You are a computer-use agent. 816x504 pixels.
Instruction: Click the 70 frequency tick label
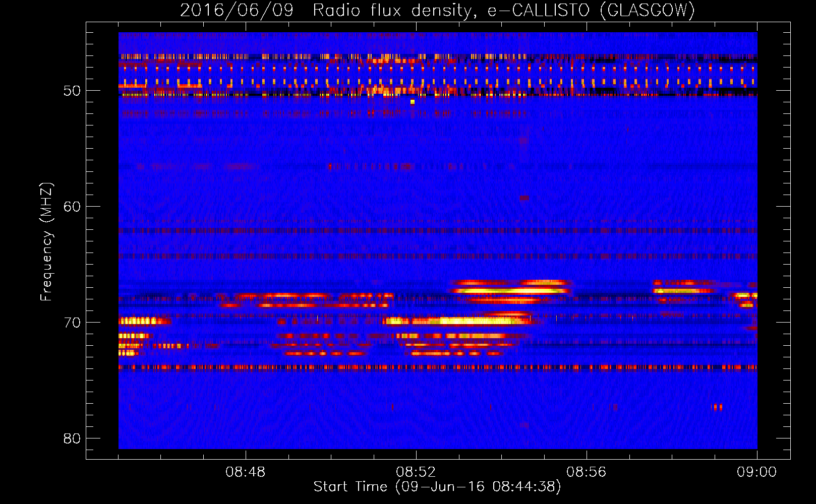coord(72,323)
